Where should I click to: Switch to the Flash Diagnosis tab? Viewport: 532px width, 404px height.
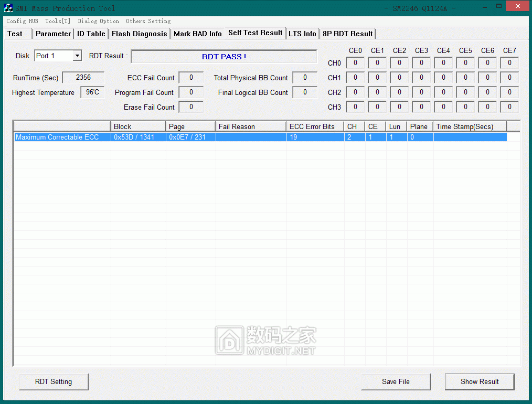[140, 34]
